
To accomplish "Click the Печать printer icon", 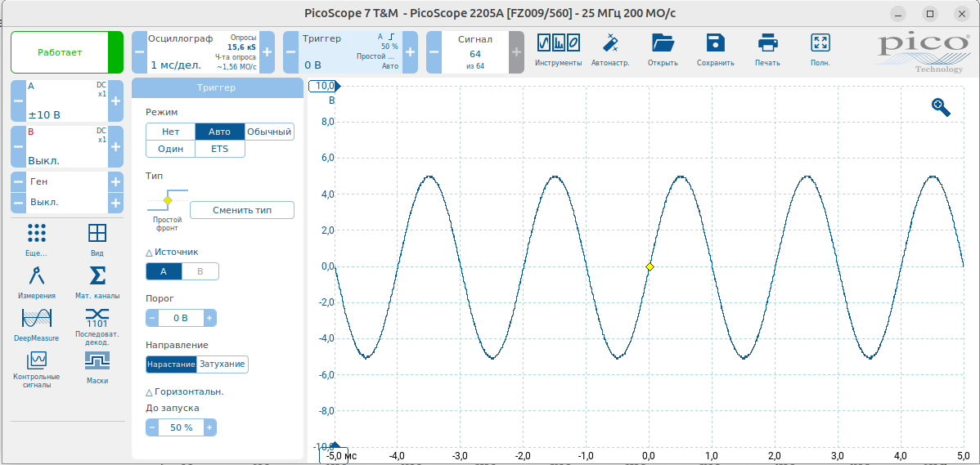I will tap(766, 43).
